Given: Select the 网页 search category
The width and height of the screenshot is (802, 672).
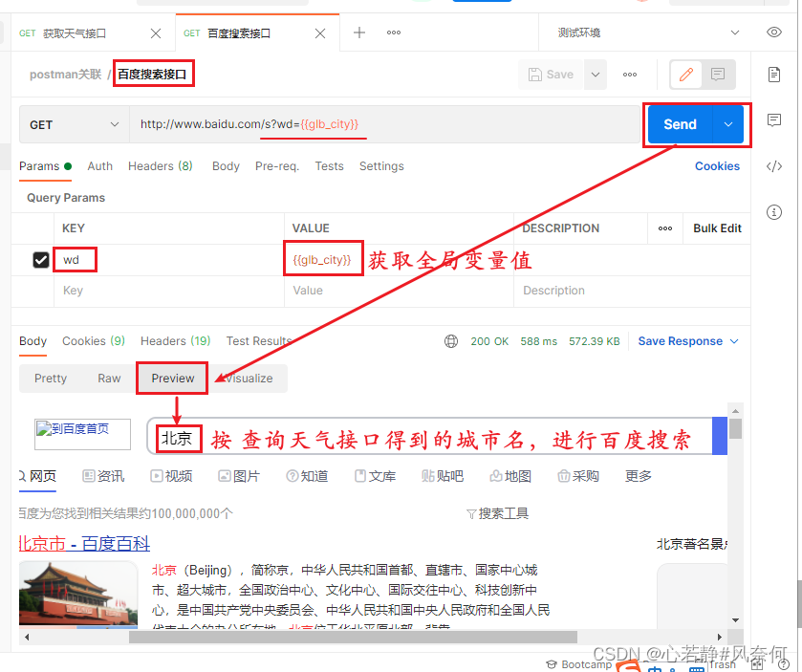Looking at the screenshot, I should (38, 476).
